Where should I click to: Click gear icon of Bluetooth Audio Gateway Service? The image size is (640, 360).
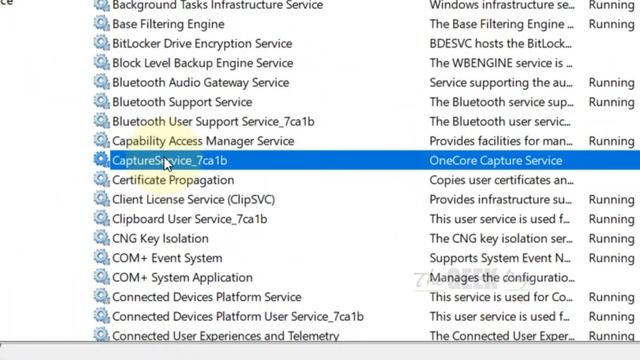coord(102,82)
